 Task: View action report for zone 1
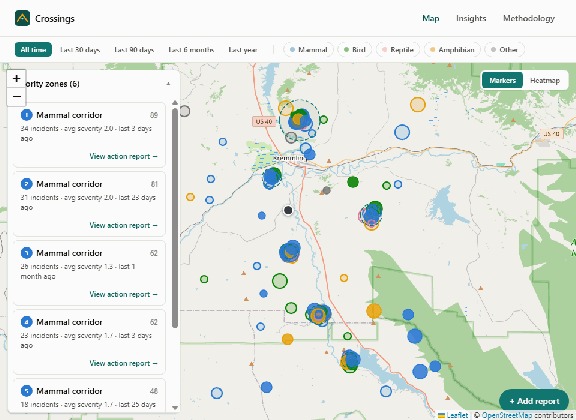click(x=123, y=157)
